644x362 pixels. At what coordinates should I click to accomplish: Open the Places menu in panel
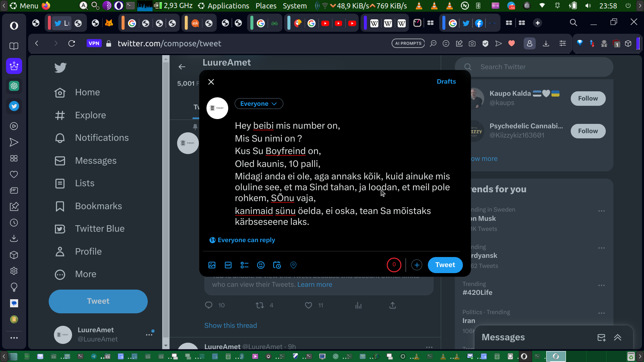(266, 6)
